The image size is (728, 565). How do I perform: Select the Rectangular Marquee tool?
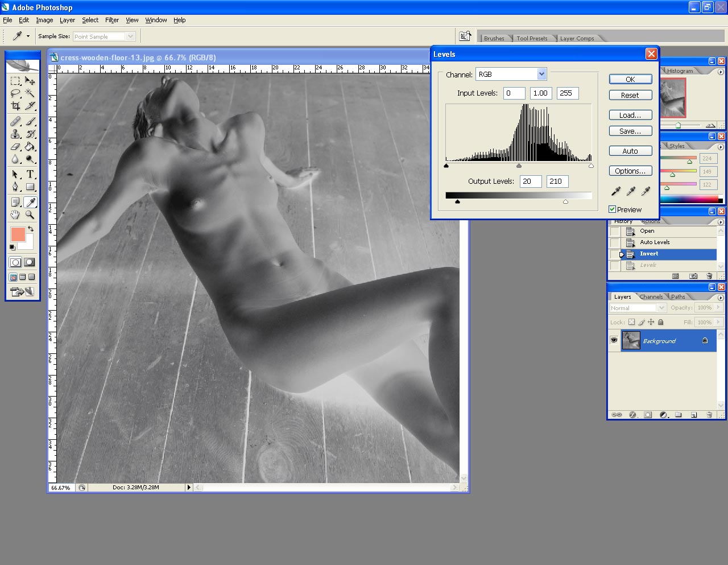[x=15, y=81]
